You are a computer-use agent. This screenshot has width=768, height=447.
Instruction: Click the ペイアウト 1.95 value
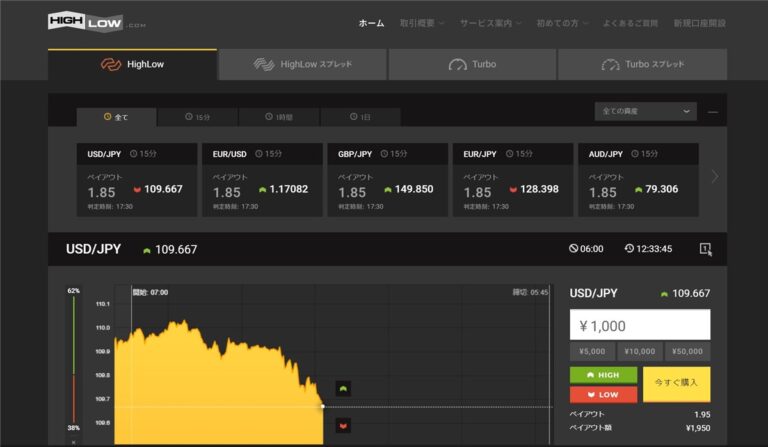coord(702,415)
